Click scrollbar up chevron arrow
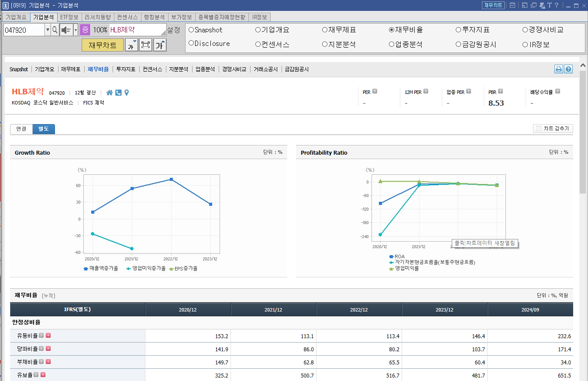Screen dimensions: 588x381 pos(583,66)
